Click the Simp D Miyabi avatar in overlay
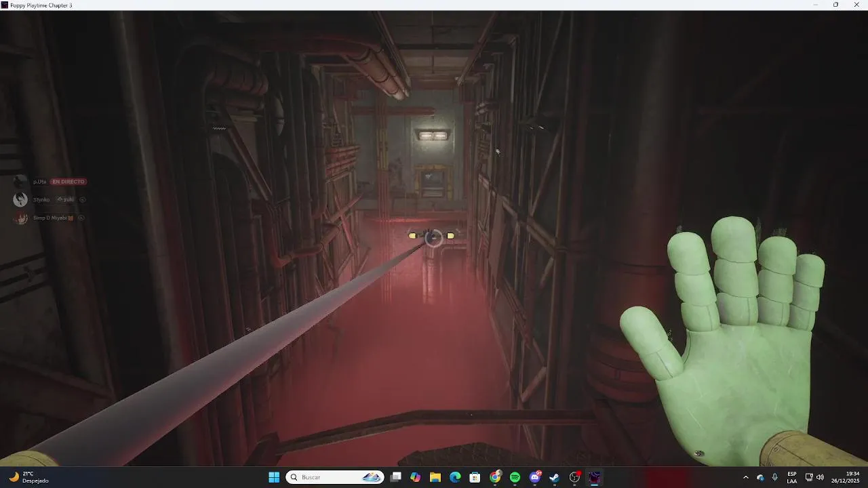This screenshot has width=868, height=488. coord(20,218)
